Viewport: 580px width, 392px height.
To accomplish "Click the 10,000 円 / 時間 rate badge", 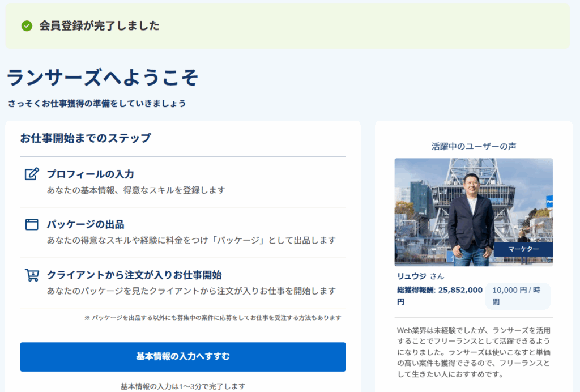I will [x=518, y=296].
